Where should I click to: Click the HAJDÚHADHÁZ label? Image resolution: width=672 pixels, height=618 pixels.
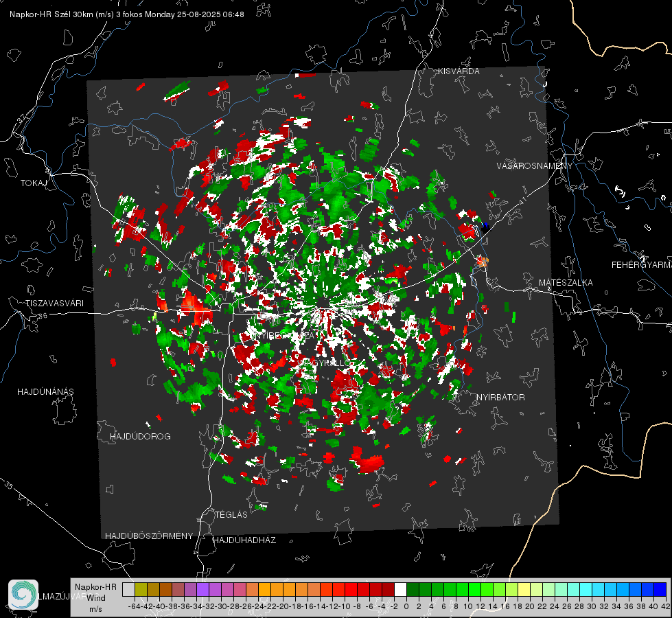pos(244,540)
